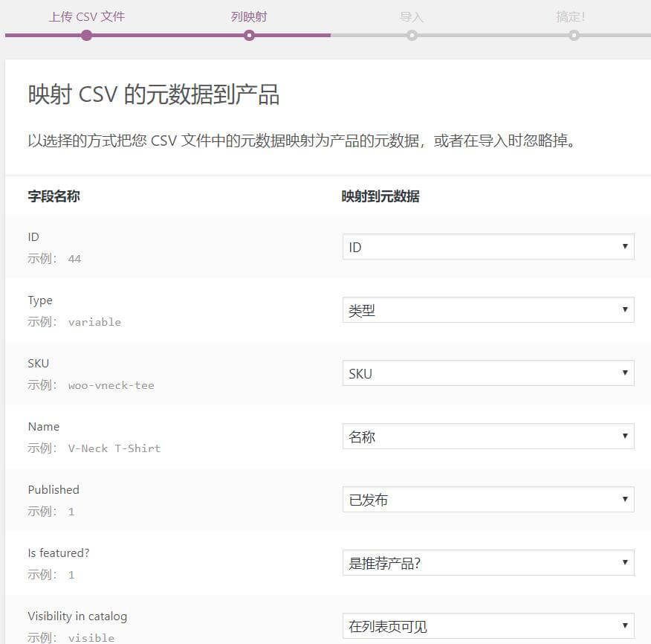Screen dimensions: 651x644
Task: Click the 搞定! step circle marker
Action: [574, 35]
